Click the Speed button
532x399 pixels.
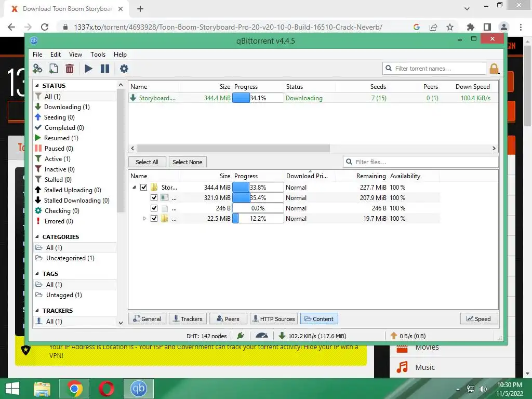(x=479, y=319)
